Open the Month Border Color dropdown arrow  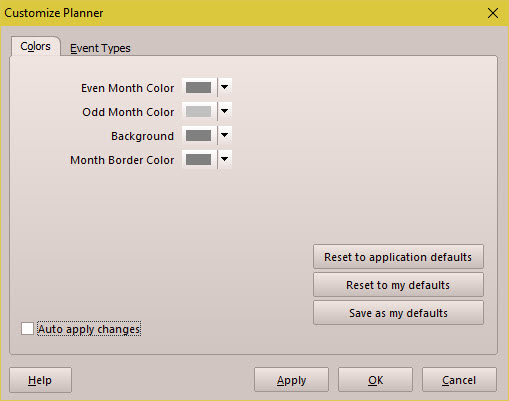coord(225,160)
